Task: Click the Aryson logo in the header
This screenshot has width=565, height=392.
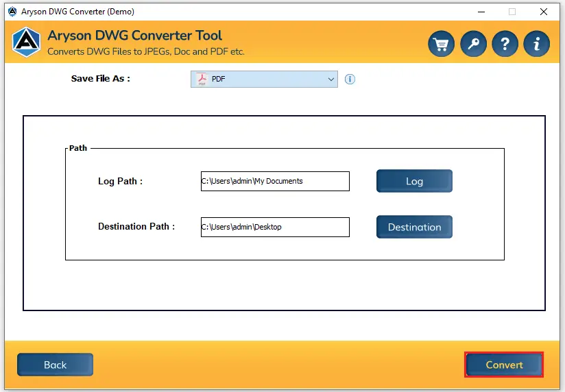Action: 26,42
